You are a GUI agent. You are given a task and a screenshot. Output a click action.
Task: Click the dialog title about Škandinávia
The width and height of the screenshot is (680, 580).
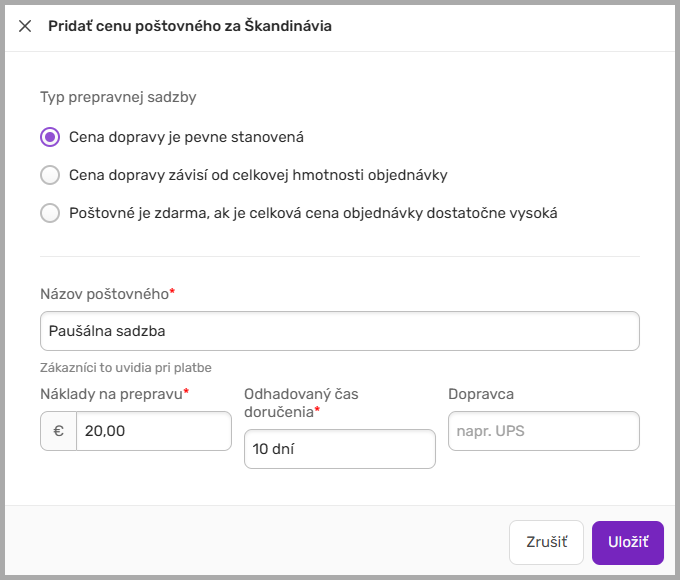coord(190,27)
